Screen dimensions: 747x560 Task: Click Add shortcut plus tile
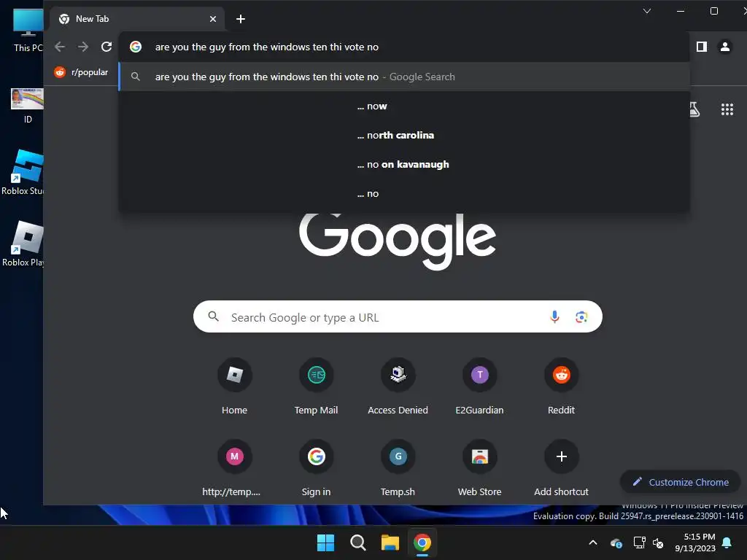pyautogui.click(x=562, y=470)
